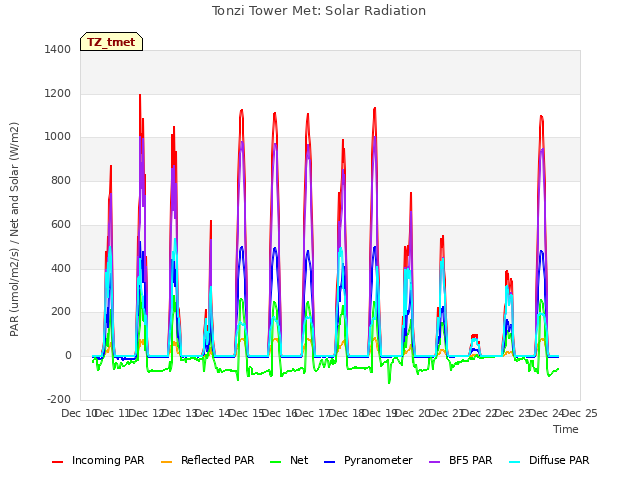Click the 800 y-axis tick label
Image resolution: width=640 pixels, height=480 pixels.
[x=61, y=180]
